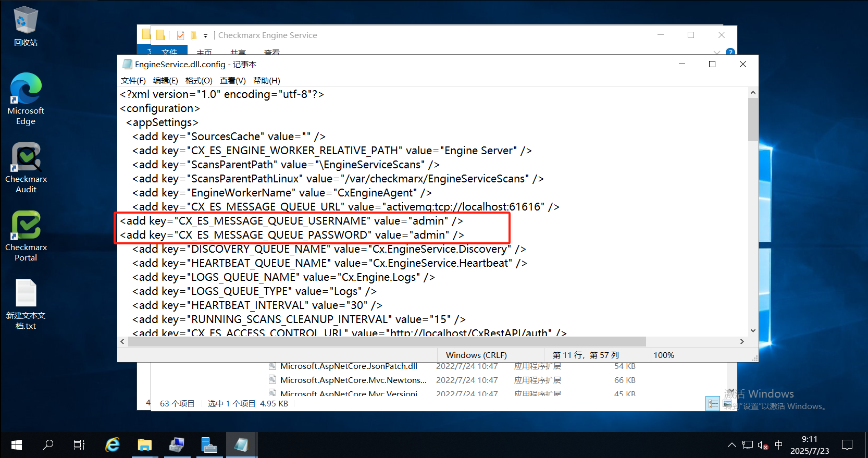Viewport: 868px width, 458px height.
Task: Open the notification center icon
Action: coord(847,445)
